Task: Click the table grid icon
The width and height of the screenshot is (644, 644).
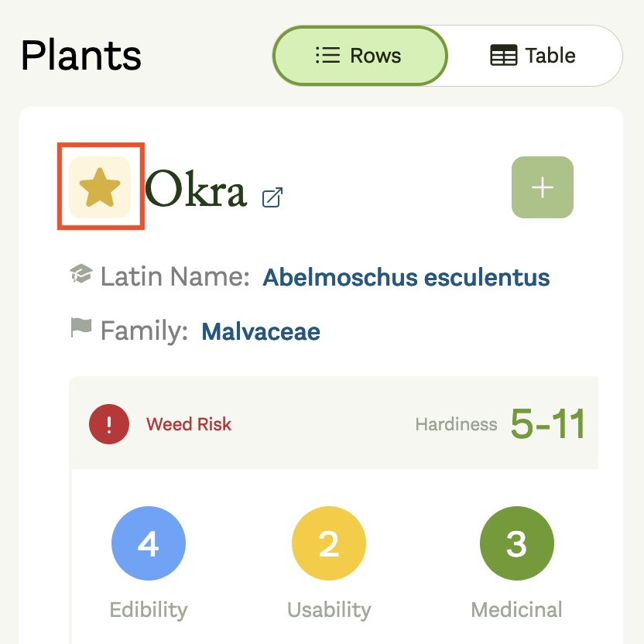Action: [x=504, y=56]
